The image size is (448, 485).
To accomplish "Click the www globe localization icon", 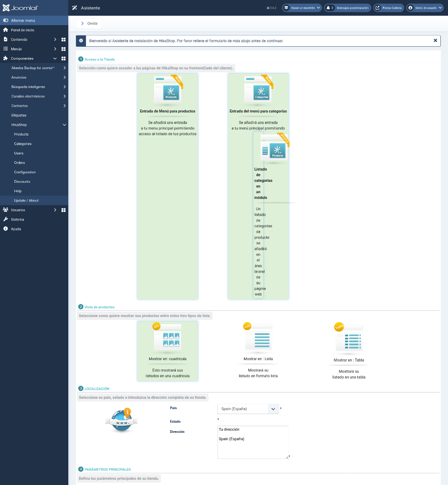I will click(122, 420).
